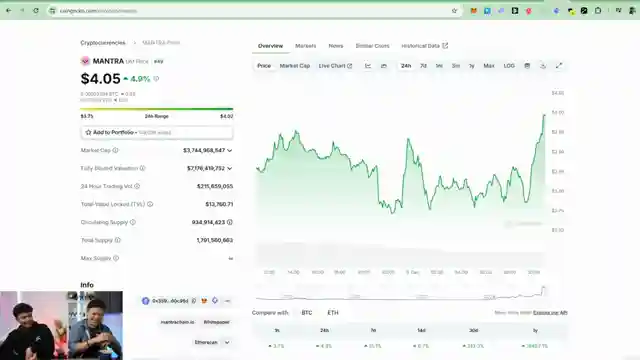
Task: Select the Price chart view
Action: [264, 66]
